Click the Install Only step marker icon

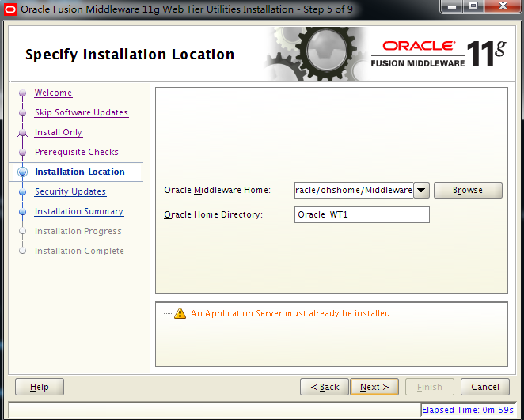point(23,133)
